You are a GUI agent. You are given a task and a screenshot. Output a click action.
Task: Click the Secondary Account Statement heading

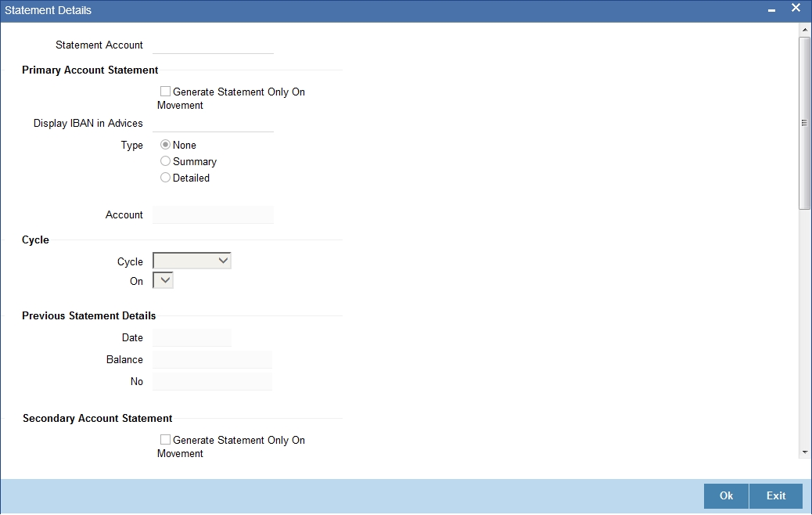click(97, 418)
